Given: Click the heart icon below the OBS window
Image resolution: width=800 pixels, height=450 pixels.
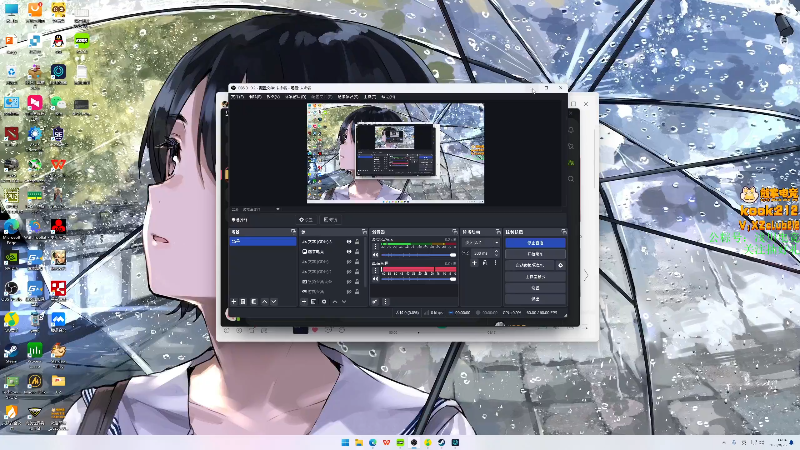Looking at the screenshot, I should (x=315, y=330).
